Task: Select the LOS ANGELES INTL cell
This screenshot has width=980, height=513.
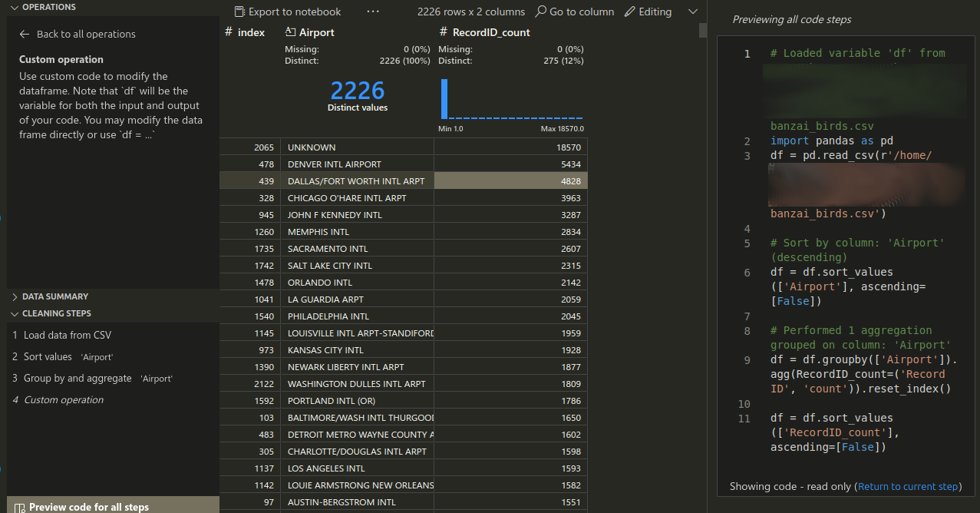Action: point(357,468)
